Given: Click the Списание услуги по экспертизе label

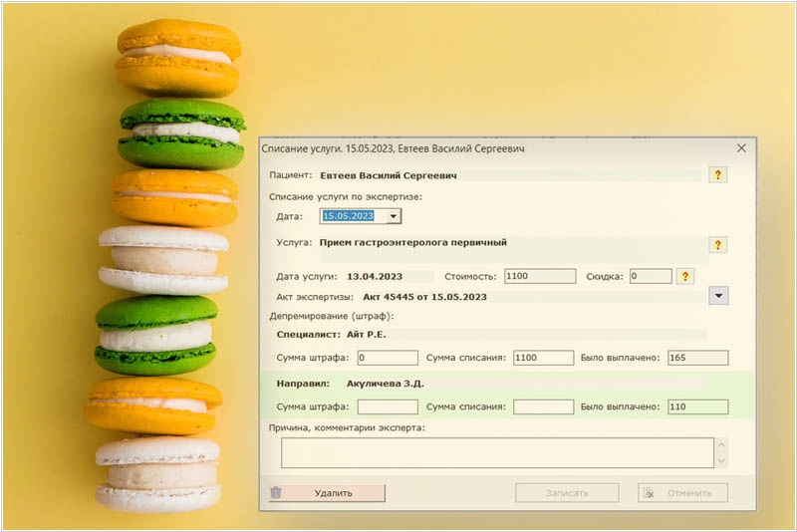Looking at the screenshot, I should point(346,197).
